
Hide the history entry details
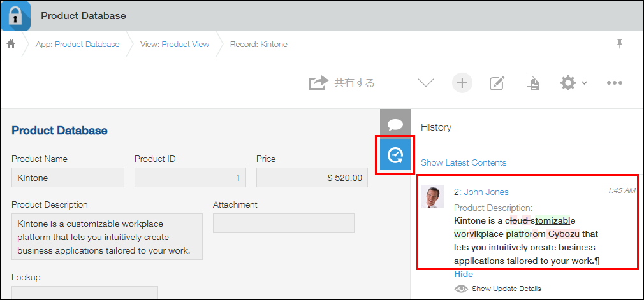tap(464, 274)
